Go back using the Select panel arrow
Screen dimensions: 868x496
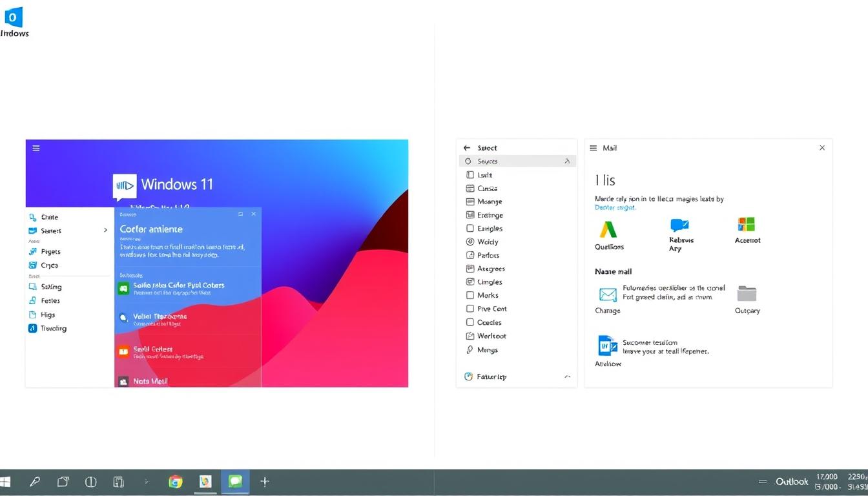pos(467,148)
